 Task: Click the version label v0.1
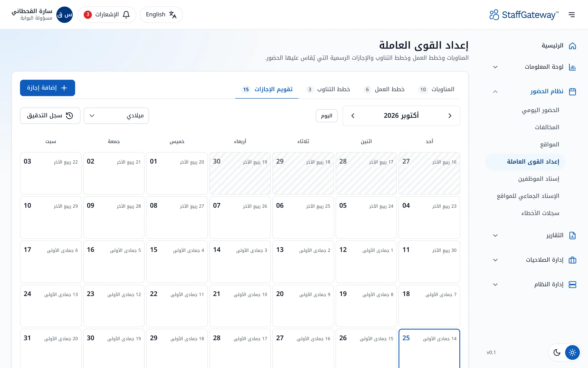(491, 352)
